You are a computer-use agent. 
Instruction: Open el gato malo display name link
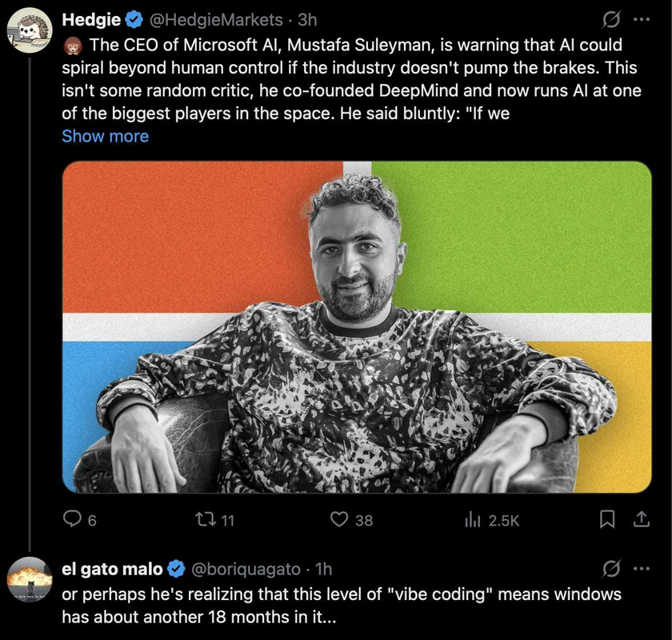coord(112,570)
